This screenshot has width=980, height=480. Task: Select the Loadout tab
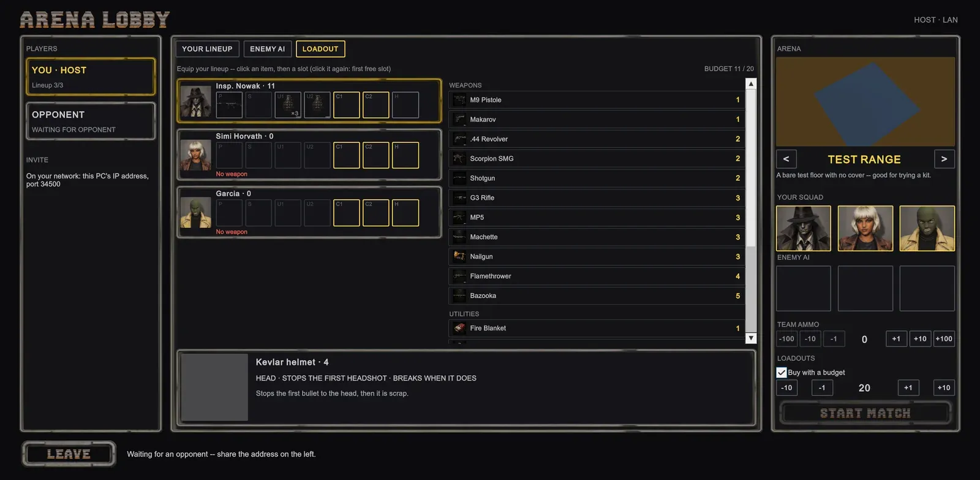tap(320, 49)
